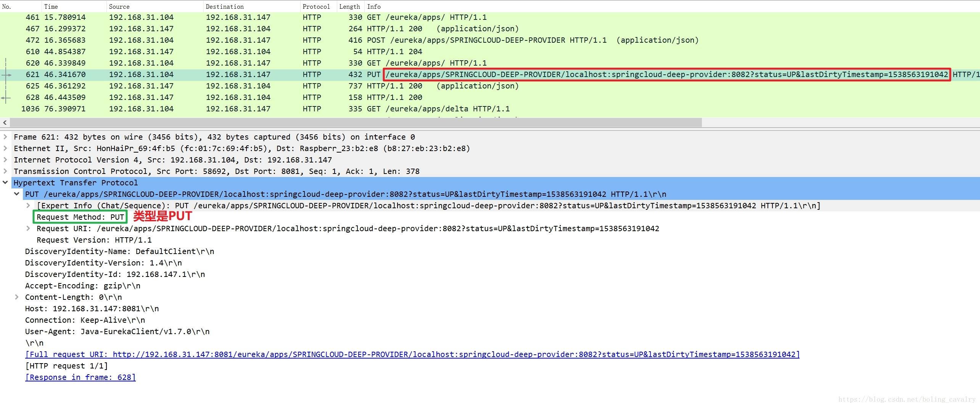980x407 pixels.
Task: Click the left arrow of horizontal scrollbar
Action: pos(5,122)
